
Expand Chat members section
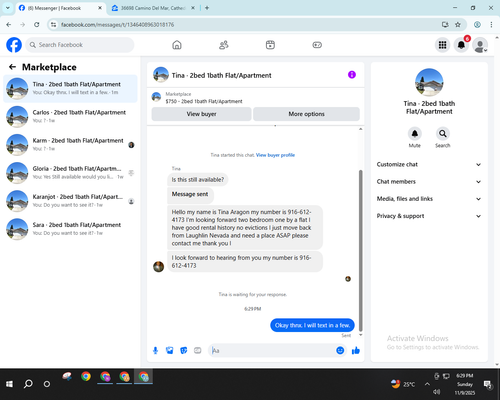(x=429, y=182)
